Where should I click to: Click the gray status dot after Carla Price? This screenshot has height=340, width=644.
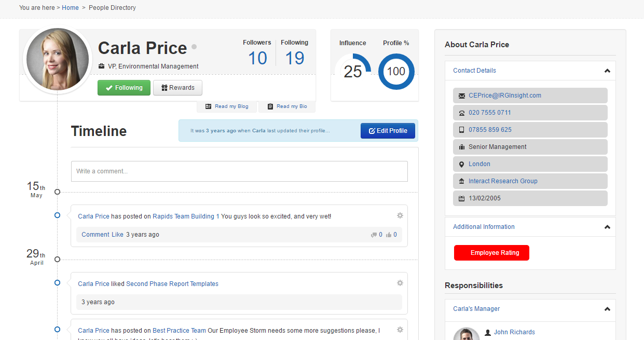pyautogui.click(x=194, y=47)
